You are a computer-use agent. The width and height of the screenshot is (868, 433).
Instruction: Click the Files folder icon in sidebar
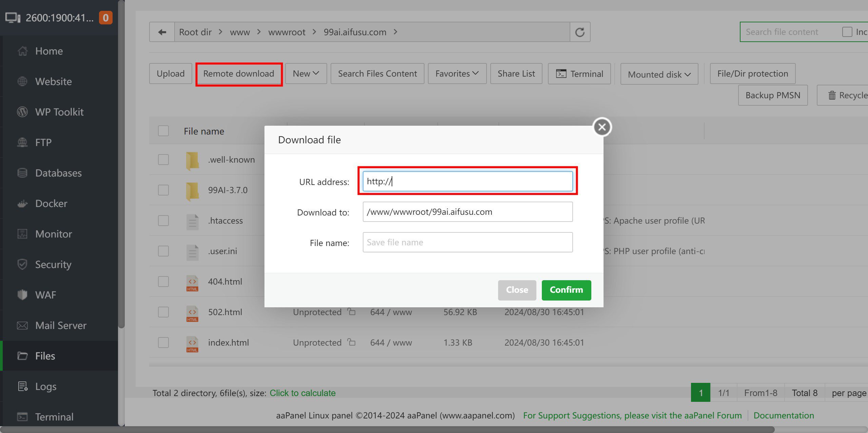(x=22, y=356)
